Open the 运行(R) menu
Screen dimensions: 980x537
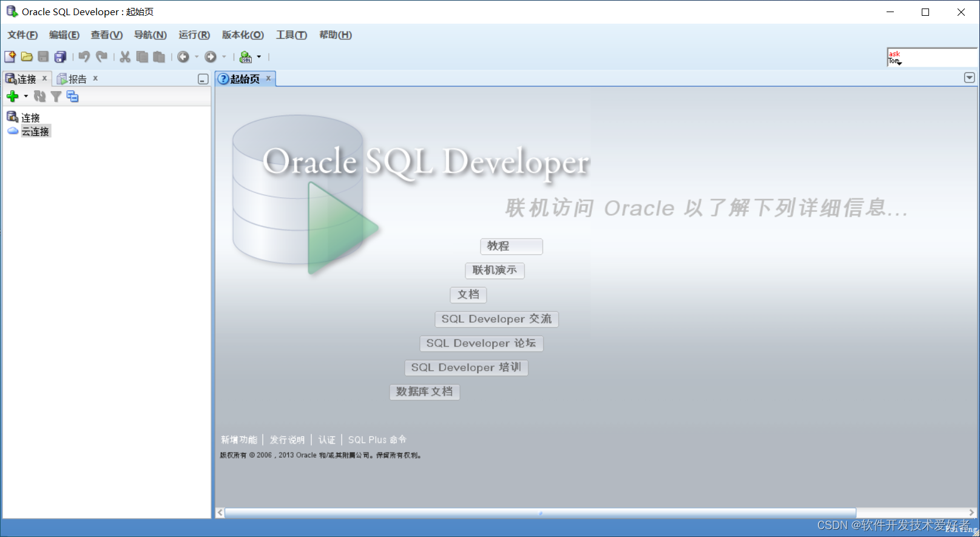(194, 35)
